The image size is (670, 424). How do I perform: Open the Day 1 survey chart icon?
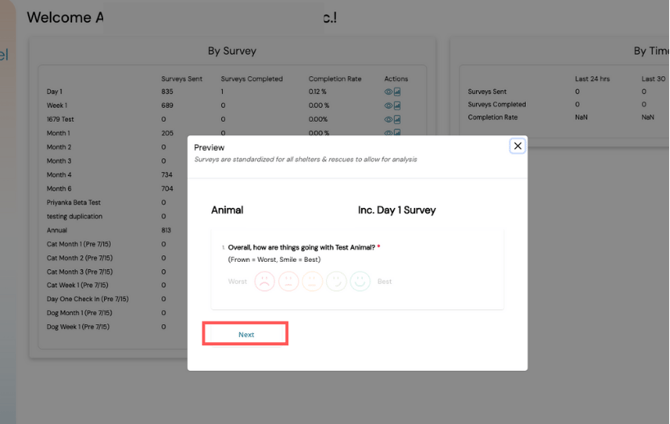coord(398,92)
